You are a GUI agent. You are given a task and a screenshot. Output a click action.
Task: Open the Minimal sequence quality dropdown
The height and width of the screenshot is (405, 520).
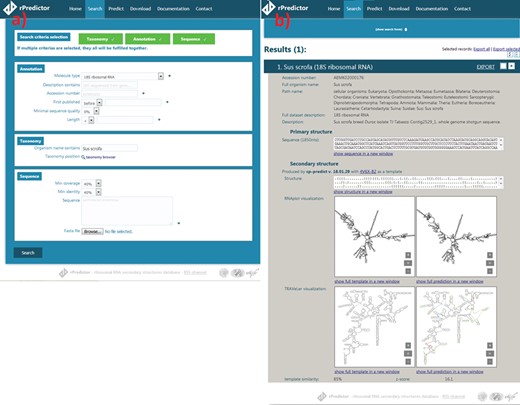point(96,111)
